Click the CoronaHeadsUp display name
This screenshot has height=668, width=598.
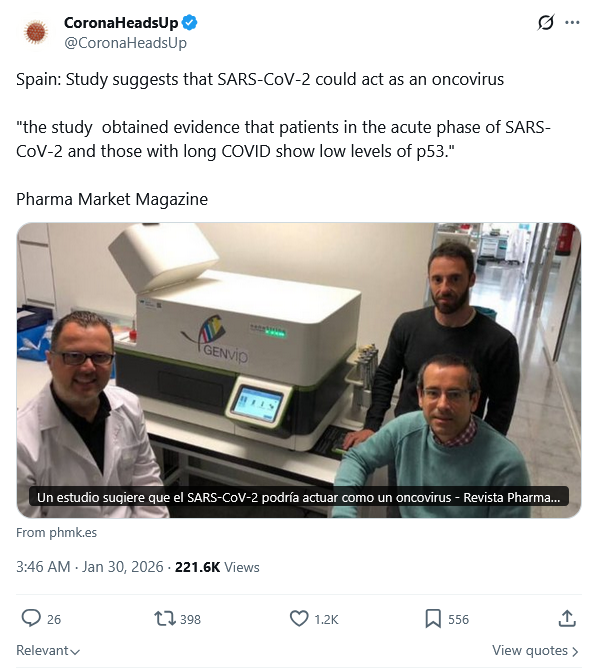coord(121,23)
